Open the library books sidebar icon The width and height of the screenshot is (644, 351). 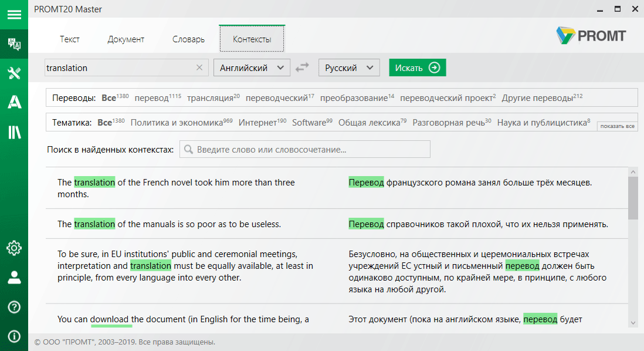tap(14, 132)
